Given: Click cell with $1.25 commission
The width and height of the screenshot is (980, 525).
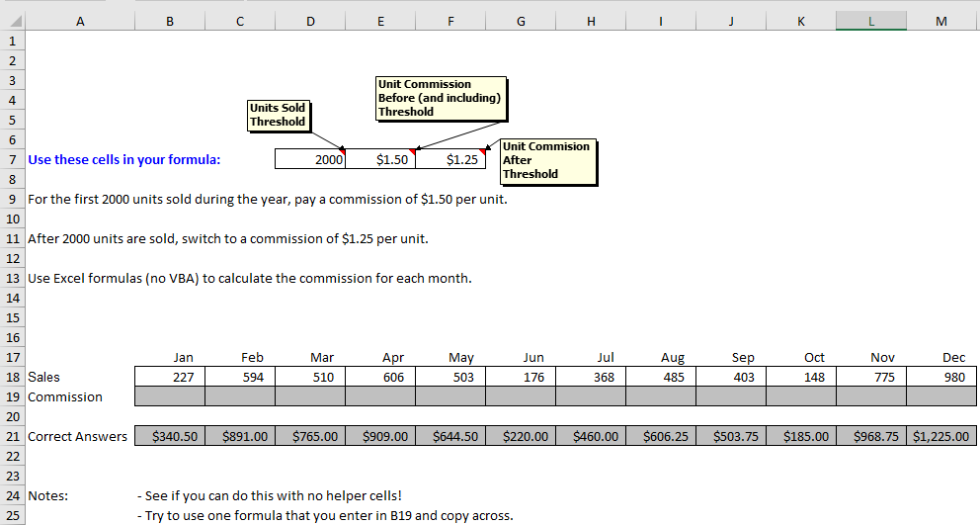Looking at the screenshot, I should point(450,159).
